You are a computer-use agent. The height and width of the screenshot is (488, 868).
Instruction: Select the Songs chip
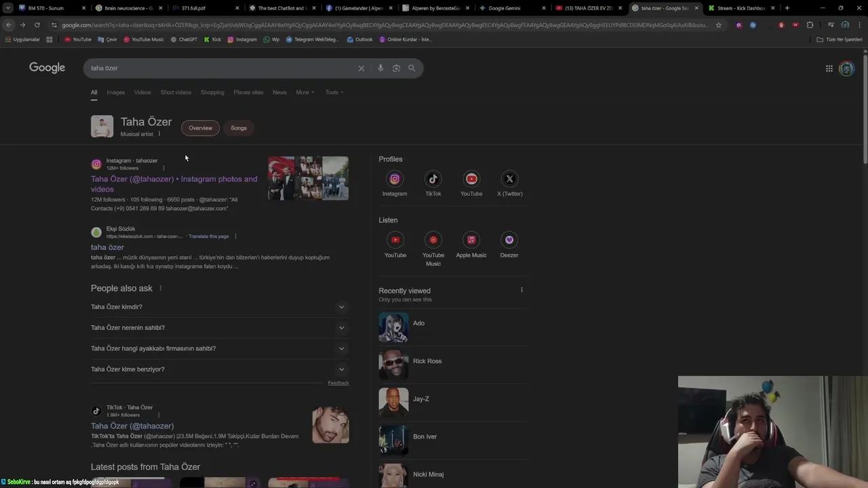pos(239,128)
